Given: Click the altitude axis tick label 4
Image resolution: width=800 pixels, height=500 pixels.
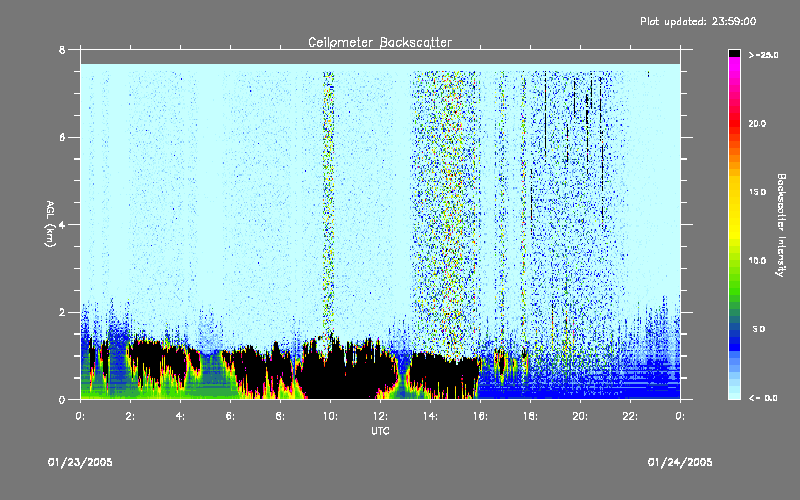Looking at the screenshot, I should coord(62,225).
